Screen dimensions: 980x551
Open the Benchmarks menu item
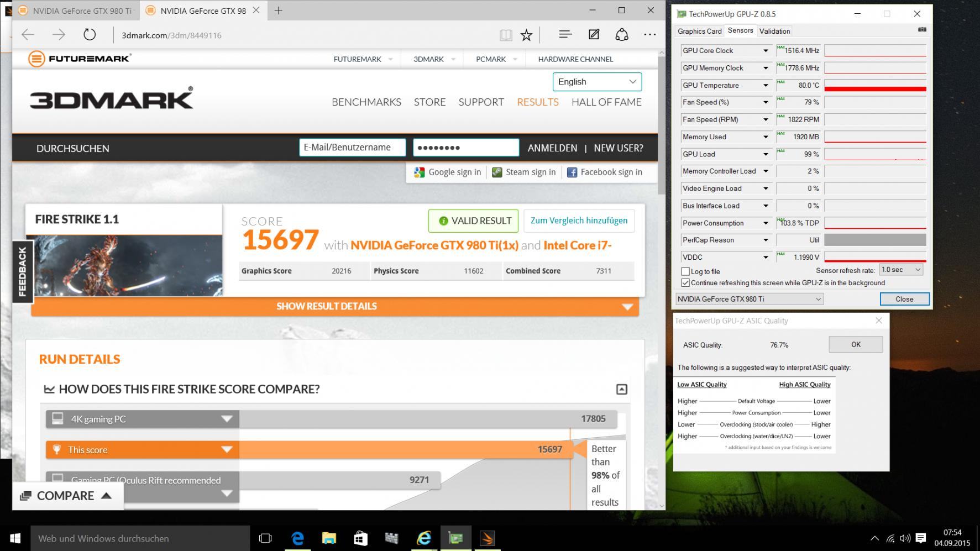click(x=366, y=102)
